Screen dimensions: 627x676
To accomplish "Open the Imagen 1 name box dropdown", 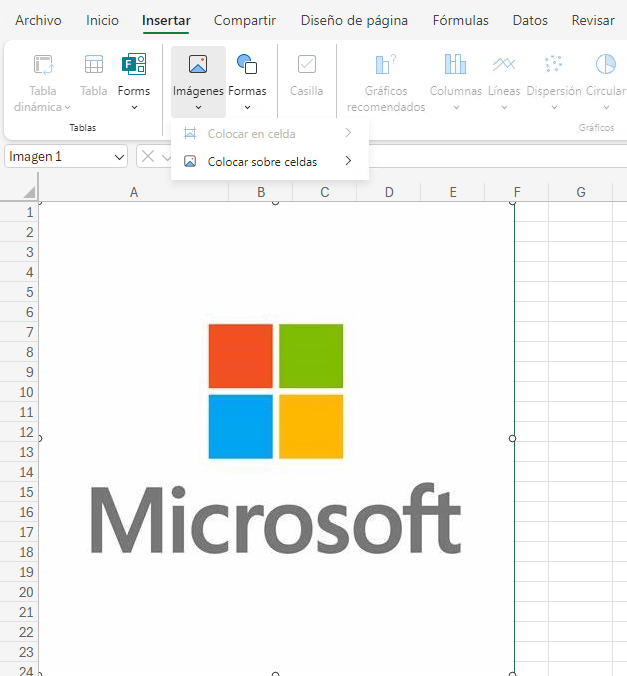I will [x=119, y=157].
